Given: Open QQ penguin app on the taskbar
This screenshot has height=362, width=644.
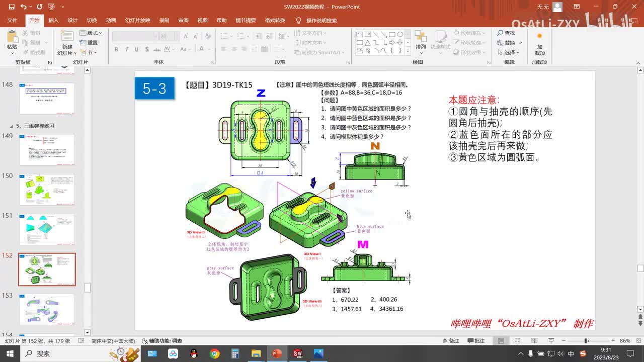Looking at the screenshot, I should [x=194, y=353].
